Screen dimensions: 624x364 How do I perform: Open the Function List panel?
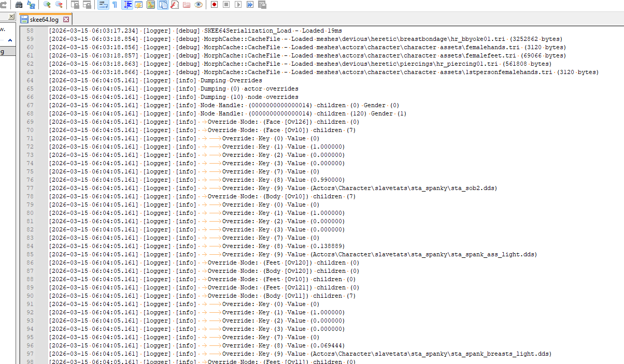(175, 5)
